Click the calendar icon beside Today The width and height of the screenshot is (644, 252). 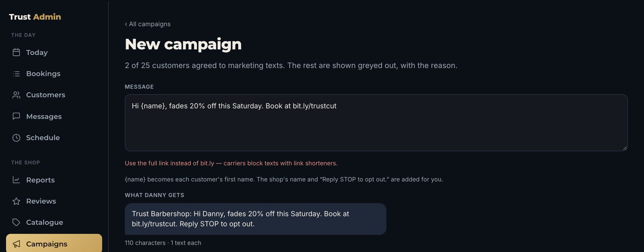point(16,52)
